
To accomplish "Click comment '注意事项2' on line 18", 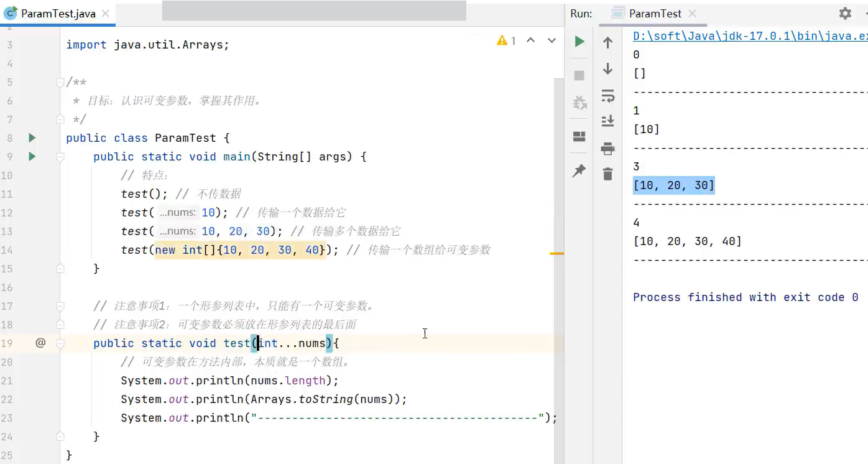I will 141,325.
